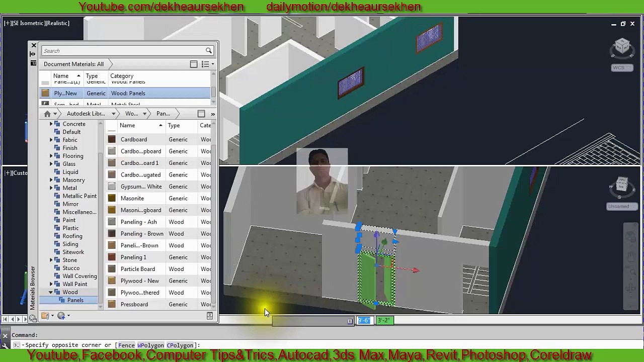644x362 pixels.
Task: Click the search magnifier icon
Action: (208, 51)
